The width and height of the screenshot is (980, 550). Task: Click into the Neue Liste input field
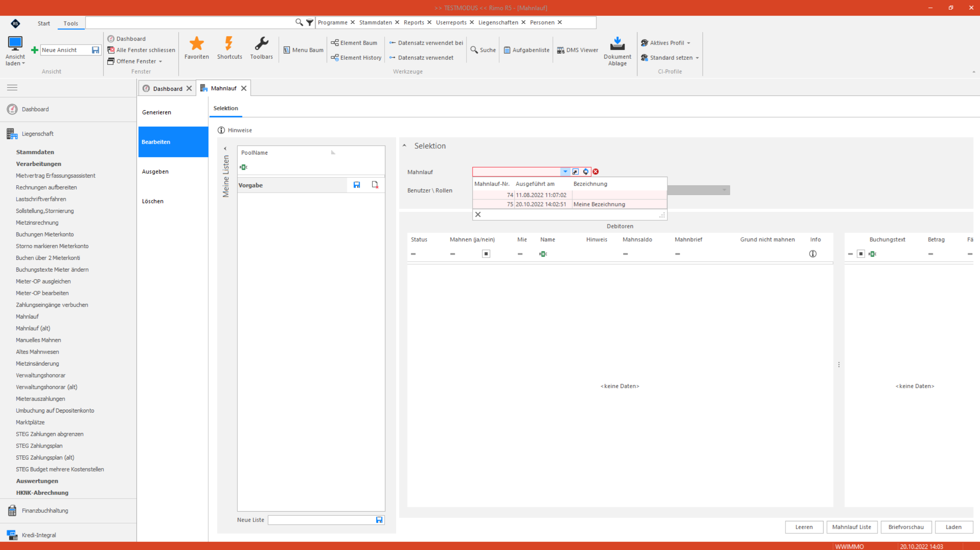point(321,520)
